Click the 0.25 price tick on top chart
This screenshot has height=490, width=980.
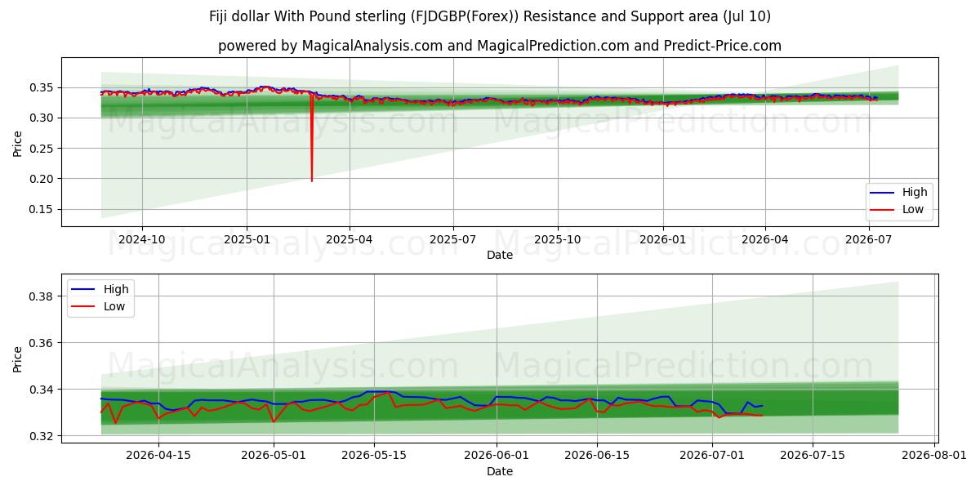click(x=42, y=149)
